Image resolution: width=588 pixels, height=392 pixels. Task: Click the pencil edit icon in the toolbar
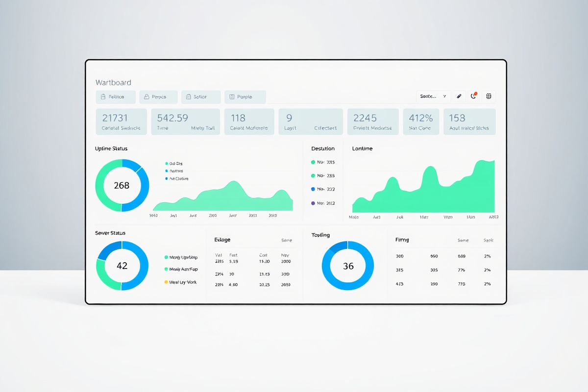point(459,97)
